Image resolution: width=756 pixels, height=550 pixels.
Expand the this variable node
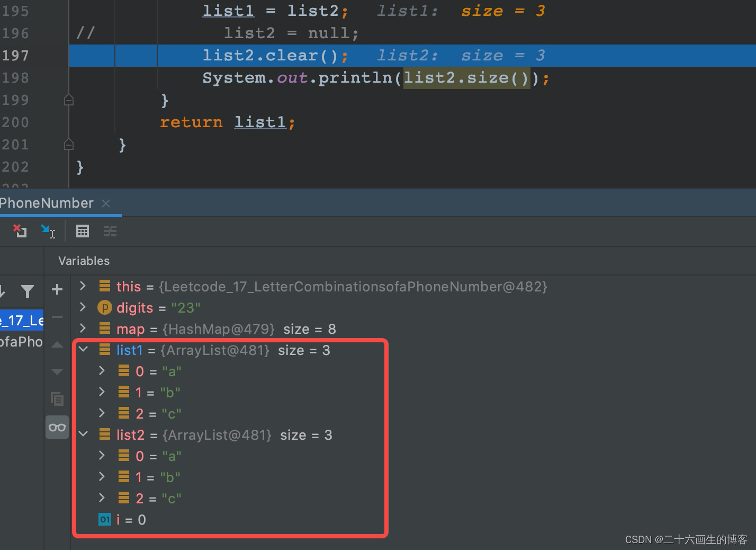click(83, 286)
